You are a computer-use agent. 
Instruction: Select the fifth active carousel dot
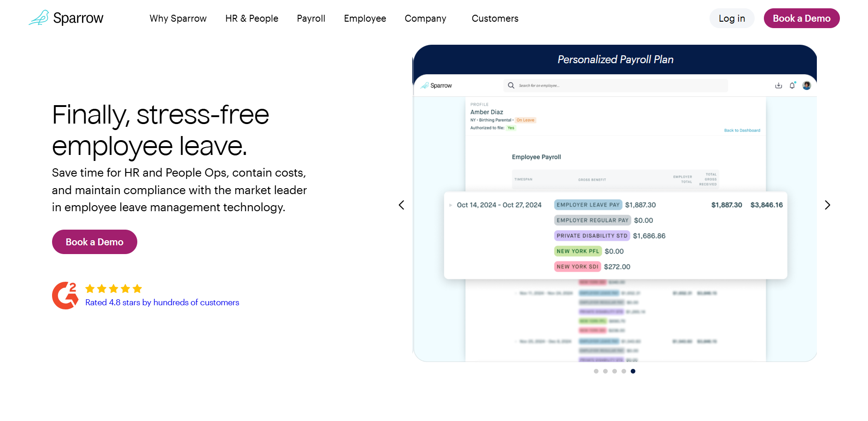click(633, 371)
